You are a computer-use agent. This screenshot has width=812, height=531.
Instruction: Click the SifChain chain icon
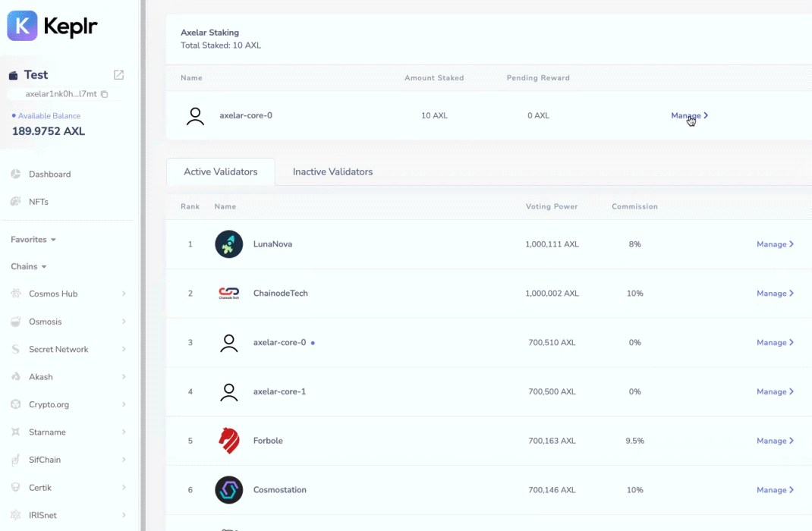[15, 460]
